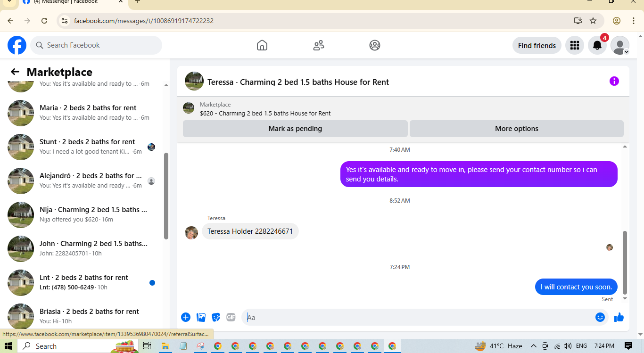Open Task View on the taskbar
This screenshot has height=353, width=644.
pos(147,346)
